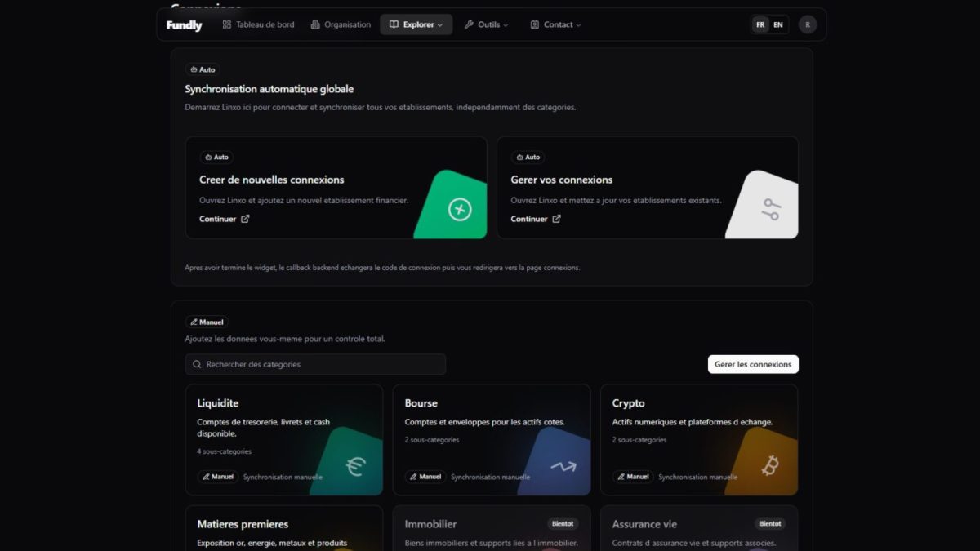Click the Immobilier card title
Viewport: 980px width, 551px height.
coord(430,524)
